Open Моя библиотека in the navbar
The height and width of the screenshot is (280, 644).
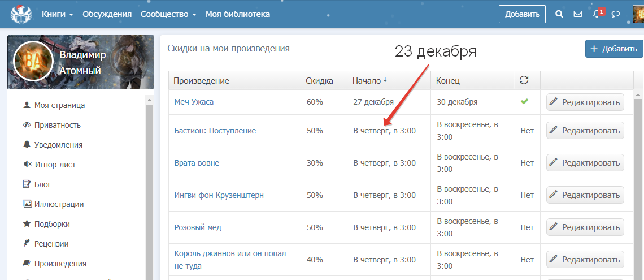[x=237, y=14]
